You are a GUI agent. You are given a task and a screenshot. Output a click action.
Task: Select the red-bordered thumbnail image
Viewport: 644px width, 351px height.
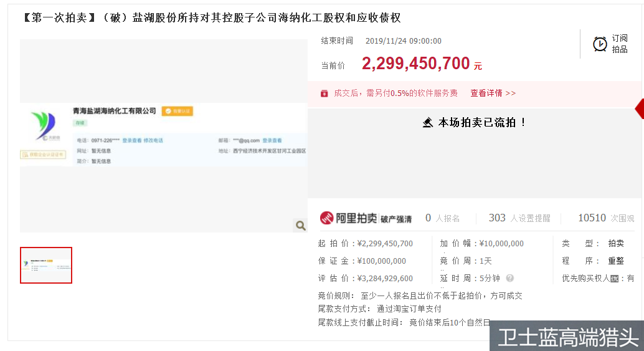[46, 265]
